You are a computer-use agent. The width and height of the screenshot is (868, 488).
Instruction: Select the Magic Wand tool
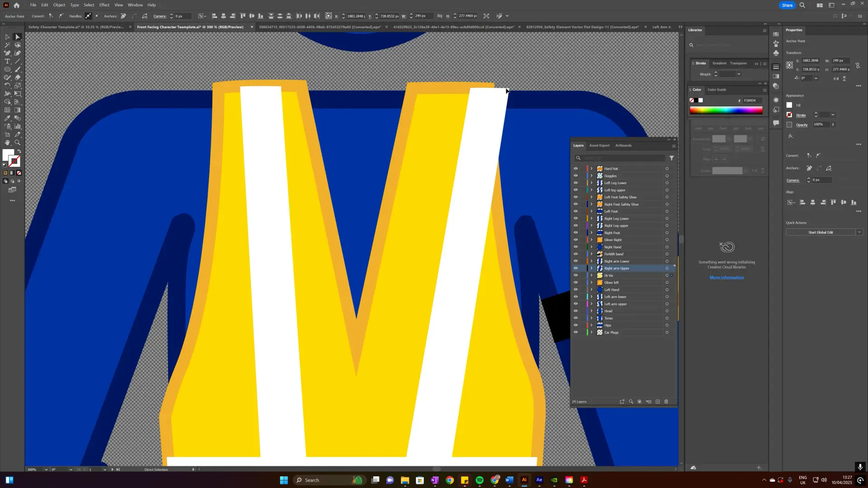(7, 45)
